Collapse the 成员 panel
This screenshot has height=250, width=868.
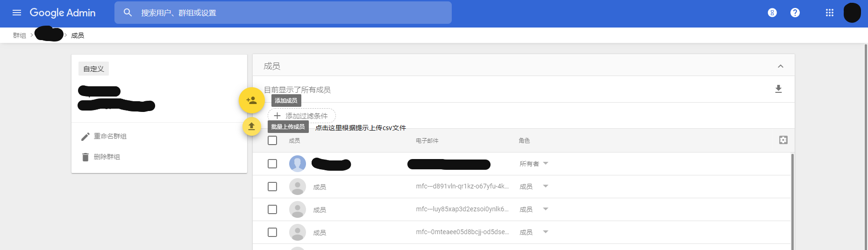[x=780, y=66]
